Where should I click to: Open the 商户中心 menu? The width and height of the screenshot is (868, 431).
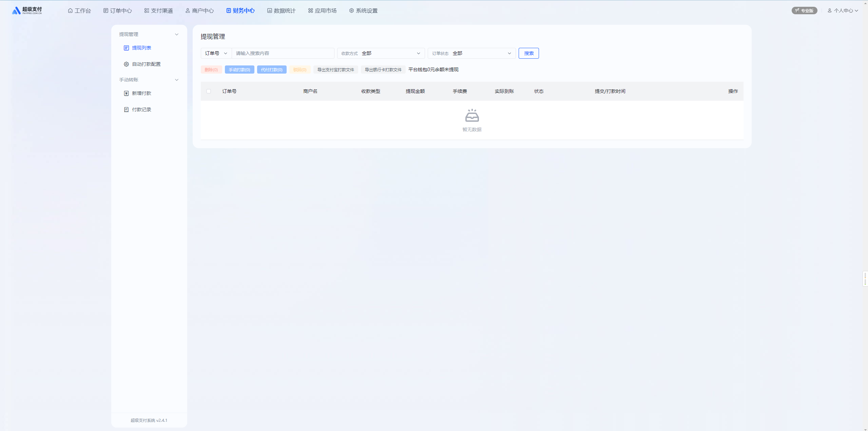click(x=199, y=11)
